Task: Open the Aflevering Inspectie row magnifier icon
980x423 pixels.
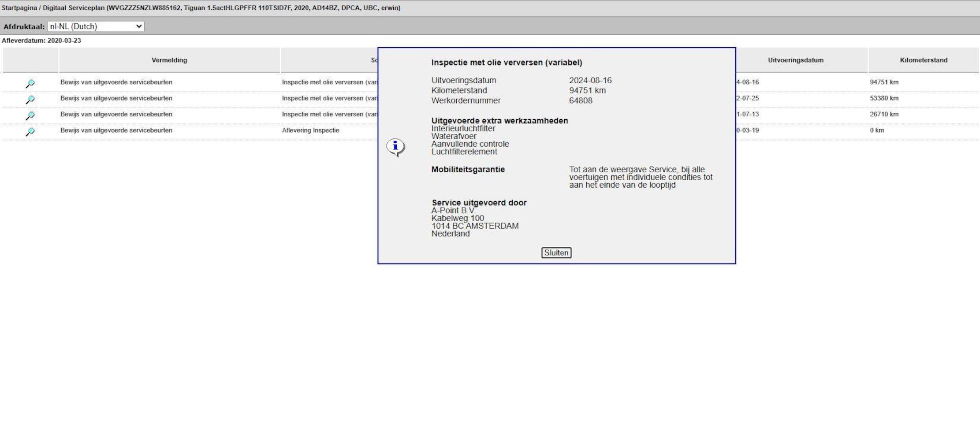Action: click(30, 131)
